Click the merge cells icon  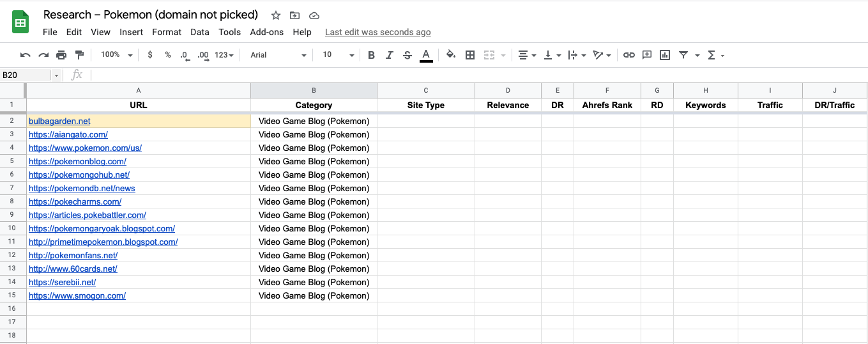click(x=489, y=55)
